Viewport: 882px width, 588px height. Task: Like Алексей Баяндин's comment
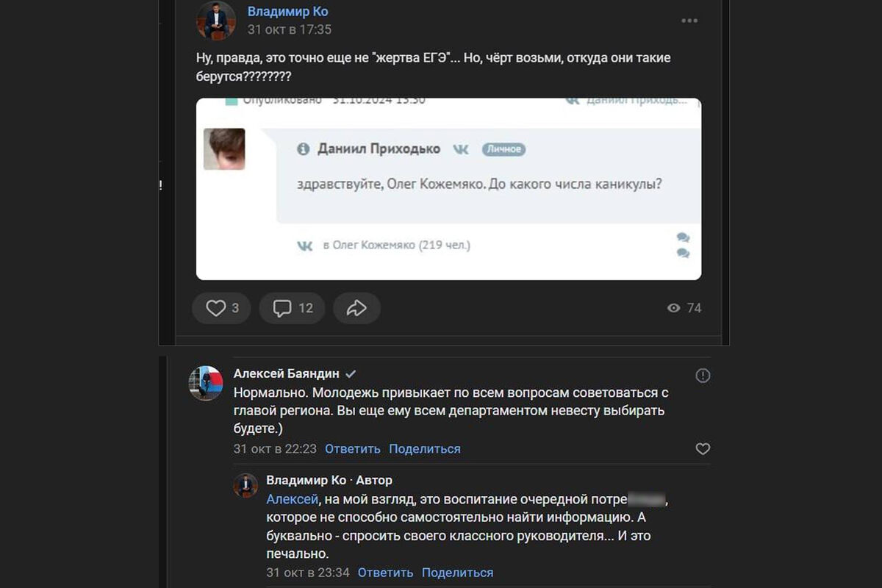coord(703,448)
